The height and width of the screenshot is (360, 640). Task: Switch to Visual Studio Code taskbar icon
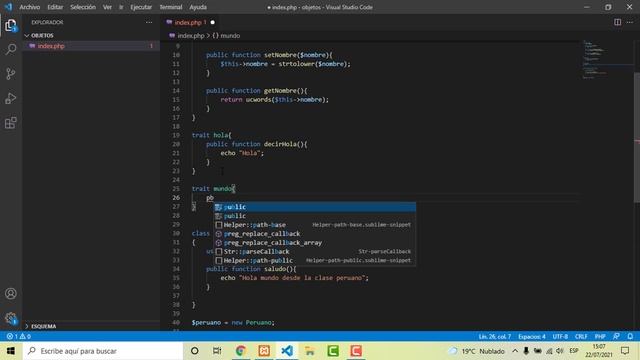(x=287, y=351)
